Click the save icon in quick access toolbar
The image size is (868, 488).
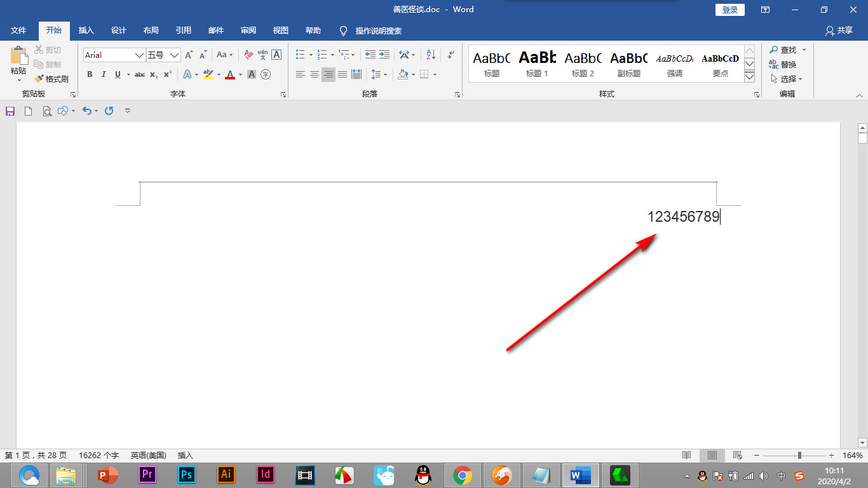coord(10,111)
